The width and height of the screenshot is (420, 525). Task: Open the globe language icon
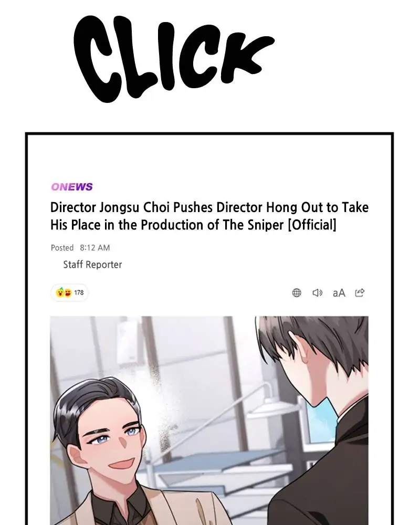coord(297,292)
